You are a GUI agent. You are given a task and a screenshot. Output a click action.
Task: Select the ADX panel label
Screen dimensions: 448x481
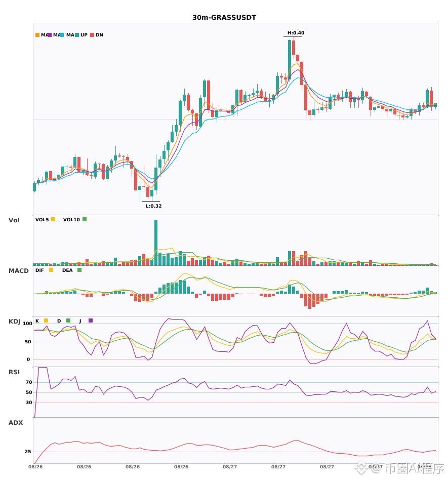[16, 423]
